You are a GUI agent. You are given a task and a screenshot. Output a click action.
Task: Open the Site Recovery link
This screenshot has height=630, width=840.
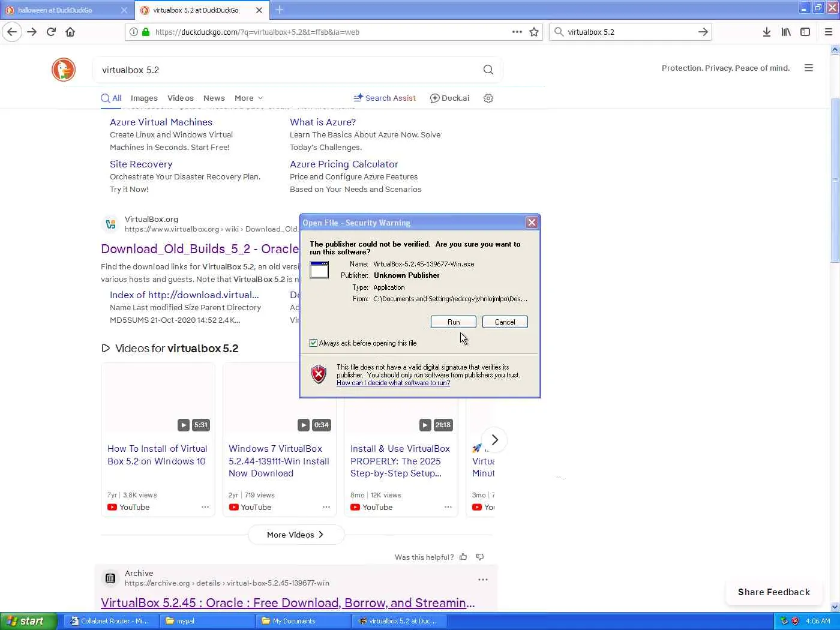(141, 164)
